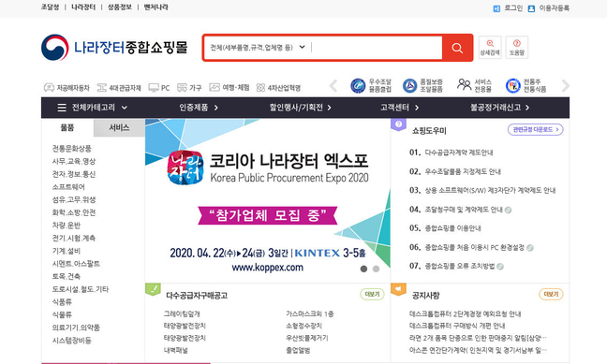Open 전통주 전통식품 round badge icon
Screen dimensions: 607x364
(513, 85)
